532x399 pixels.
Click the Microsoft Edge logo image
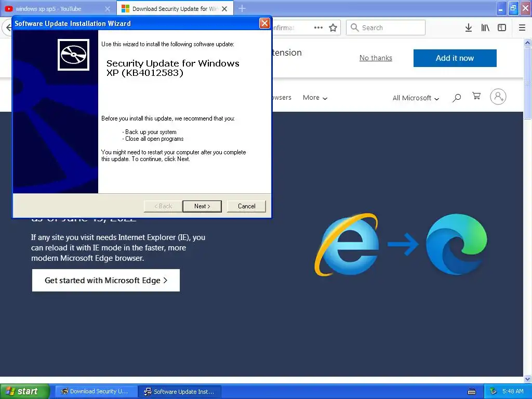click(x=456, y=244)
